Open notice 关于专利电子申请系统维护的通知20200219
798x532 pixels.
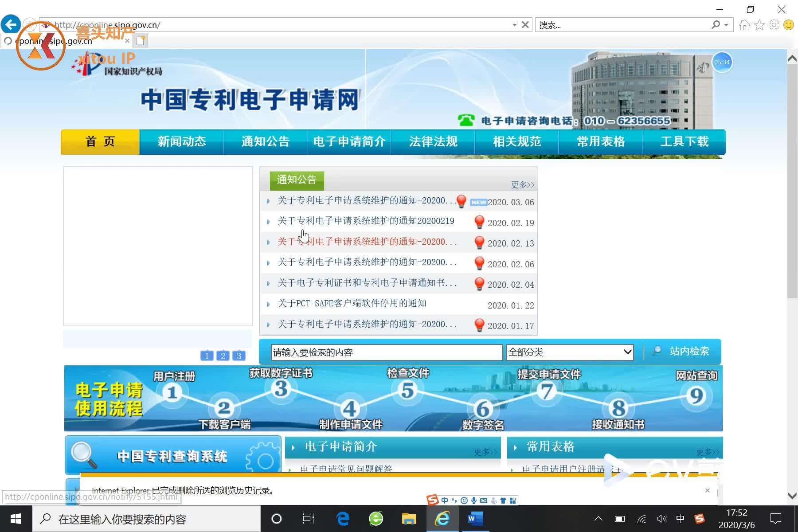point(366,221)
